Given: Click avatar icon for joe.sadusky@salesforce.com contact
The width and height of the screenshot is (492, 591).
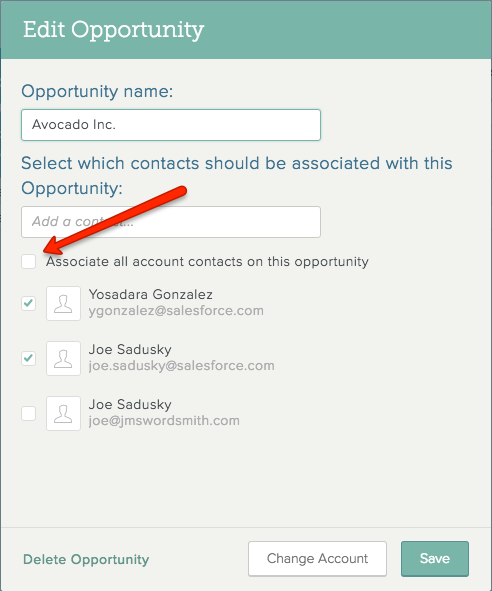Looking at the screenshot, I should (x=63, y=358).
